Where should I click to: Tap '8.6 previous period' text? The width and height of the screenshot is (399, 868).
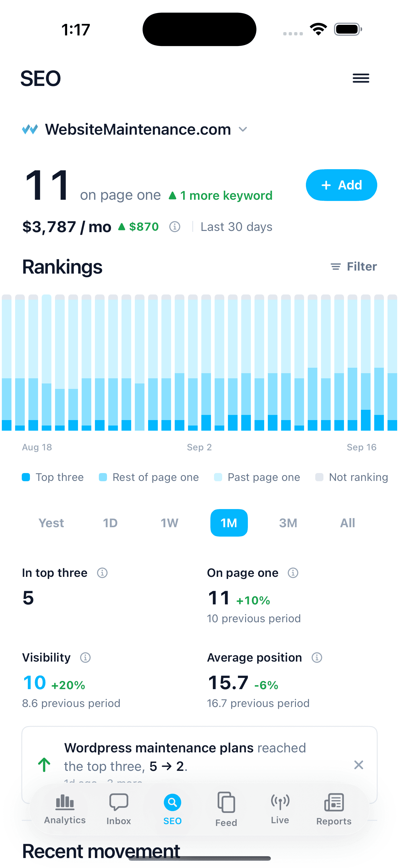pos(71,703)
